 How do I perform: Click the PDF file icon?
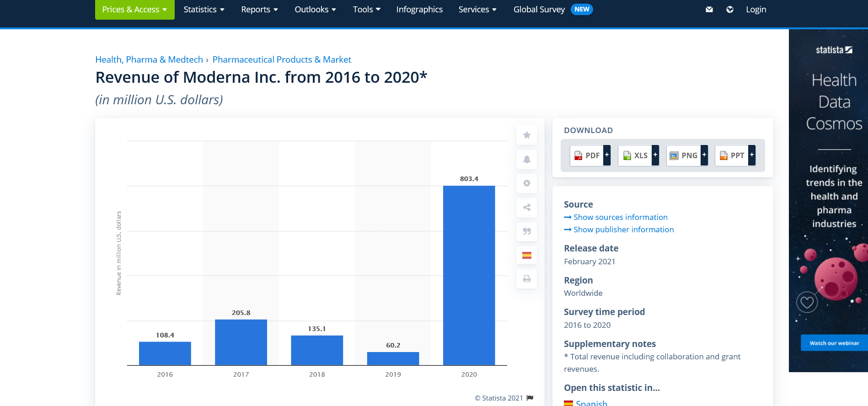(x=579, y=155)
